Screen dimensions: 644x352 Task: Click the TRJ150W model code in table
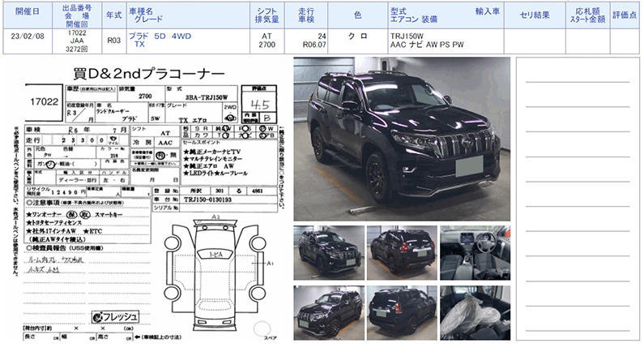coord(407,36)
